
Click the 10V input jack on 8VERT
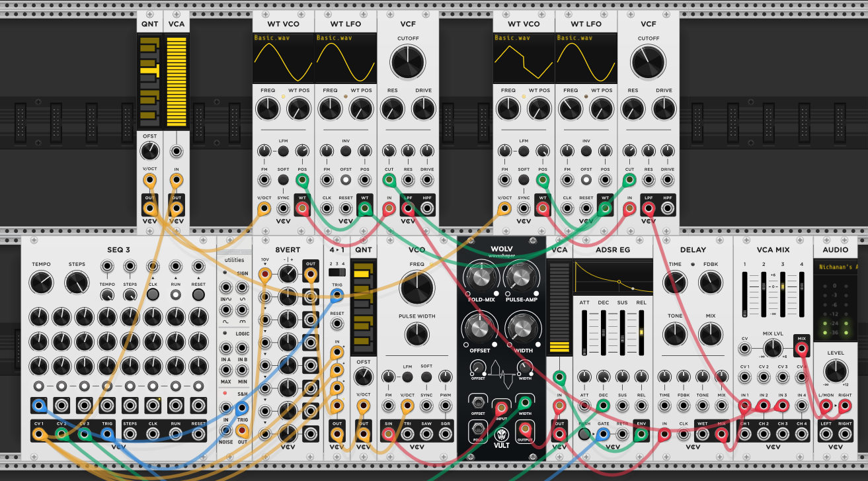pos(265,273)
